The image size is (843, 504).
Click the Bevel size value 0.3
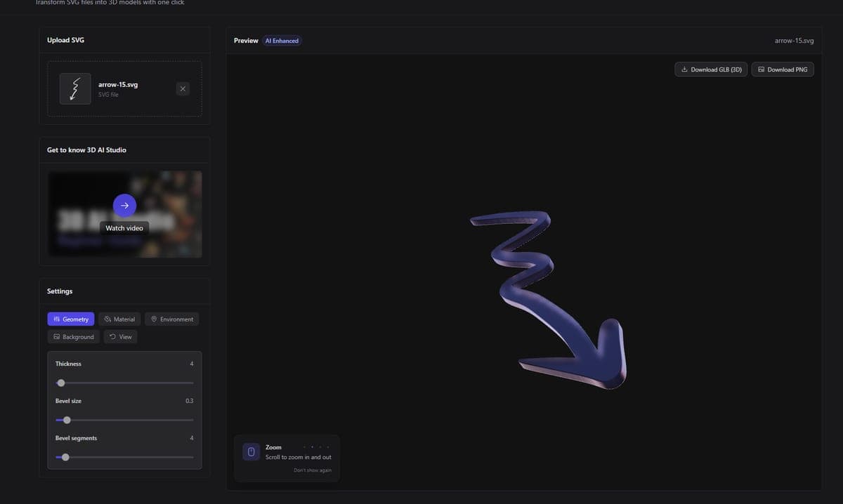point(190,401)
